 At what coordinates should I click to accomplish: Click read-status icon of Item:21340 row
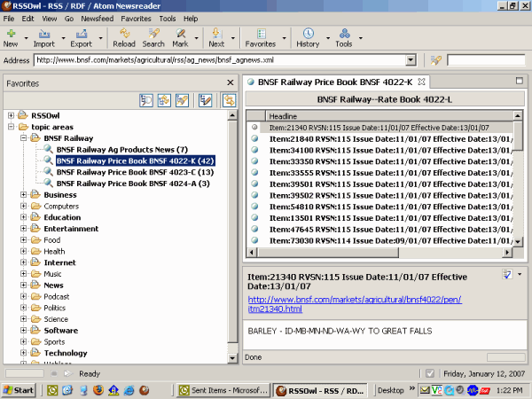tap(254, 127)
